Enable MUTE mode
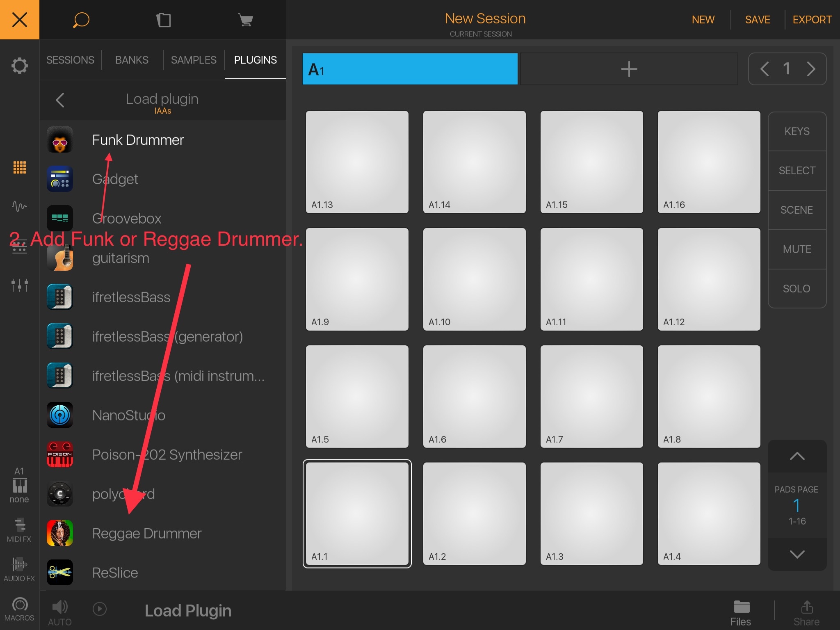This screenshot has height=630, width=840. tap(797, 249)
